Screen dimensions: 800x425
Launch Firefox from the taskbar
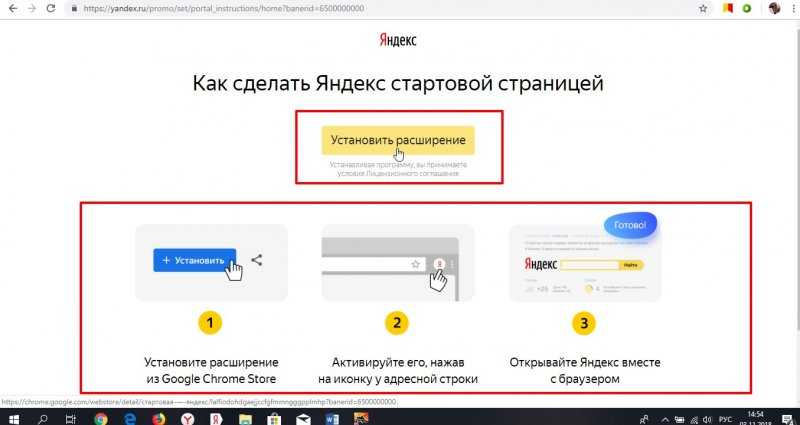tap(159, 419)
